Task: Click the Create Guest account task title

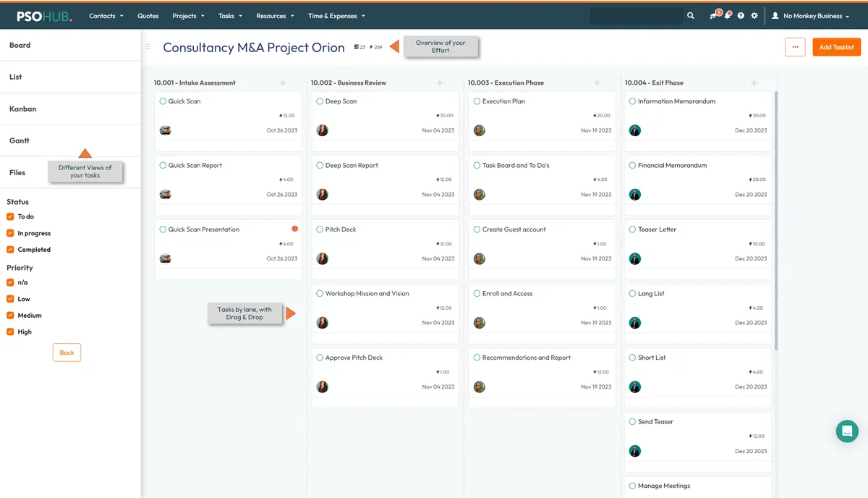Action: [x=514, y=229]
